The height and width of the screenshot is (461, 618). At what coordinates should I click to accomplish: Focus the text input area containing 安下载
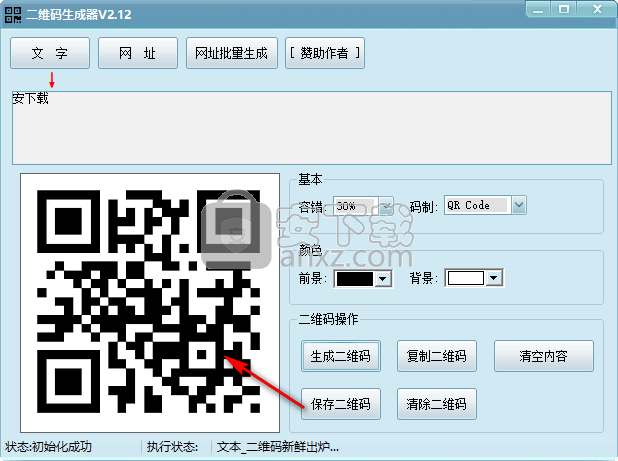pyautogui.click(x=312, y=128)
